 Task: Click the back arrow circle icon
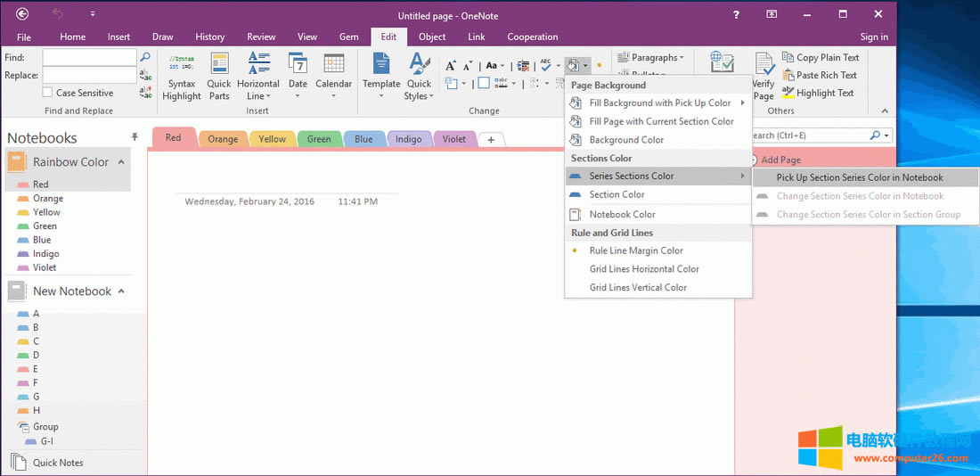pos(22,13)
